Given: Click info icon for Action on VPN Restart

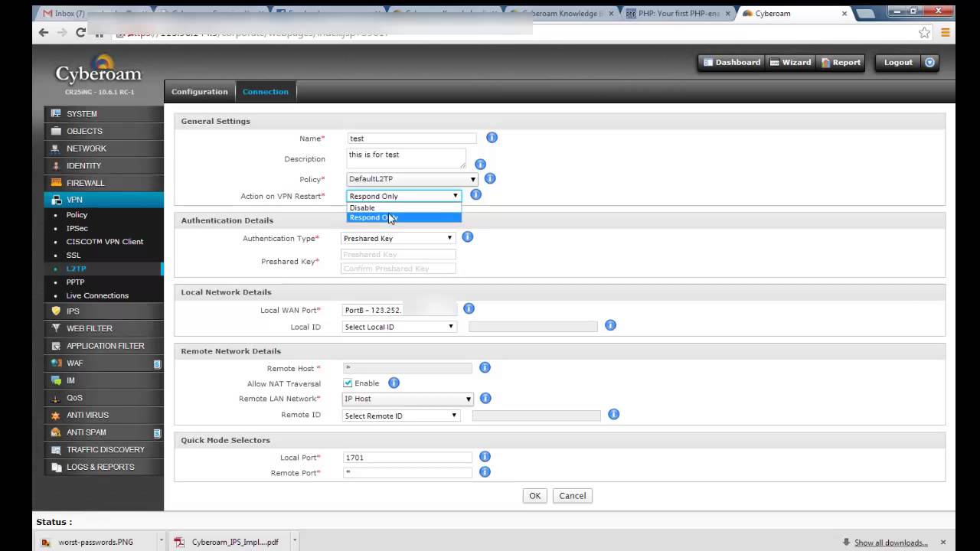Looking at the screenshot, I should 475,195.
